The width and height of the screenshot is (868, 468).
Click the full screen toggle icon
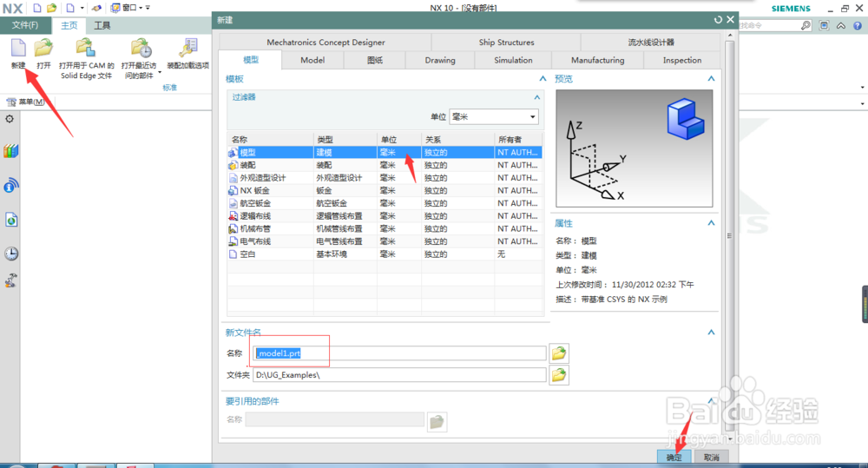825,25
